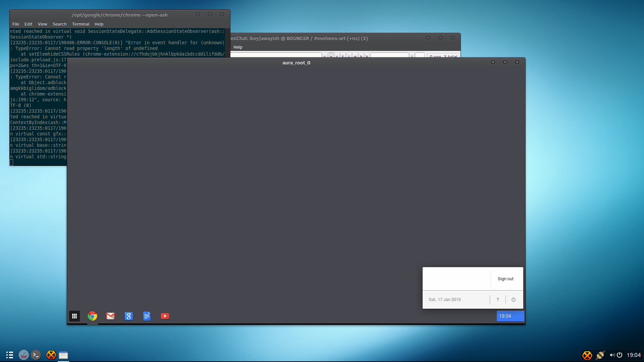Click the terminal cursor prompt line
Image resolution: width=644 pixels, height=362 pixels.
[x=11, y=163]
